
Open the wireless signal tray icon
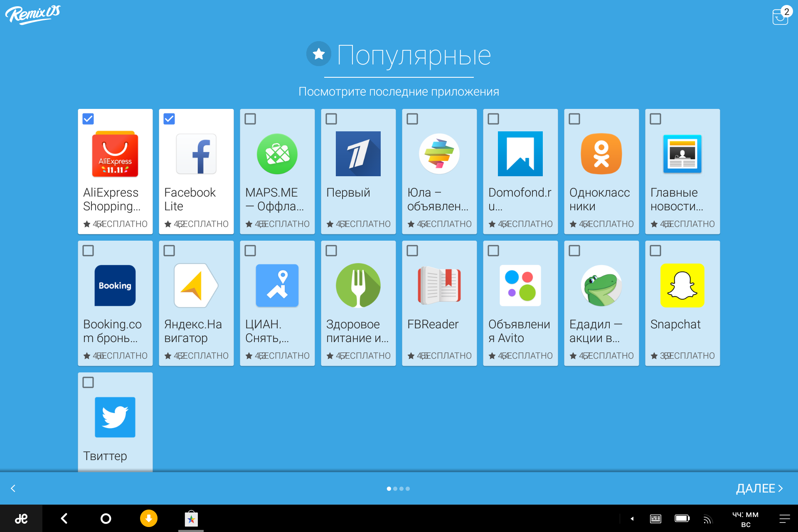point(707,519)
